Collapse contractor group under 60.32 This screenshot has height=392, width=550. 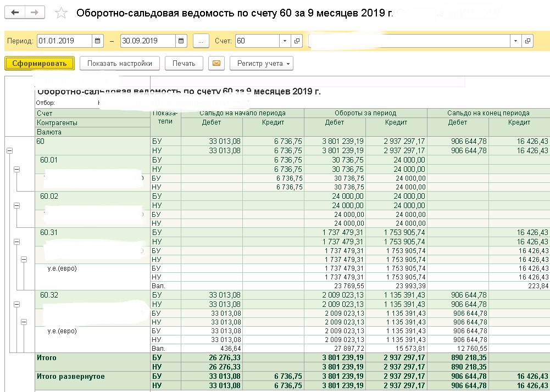coord(24,322)
